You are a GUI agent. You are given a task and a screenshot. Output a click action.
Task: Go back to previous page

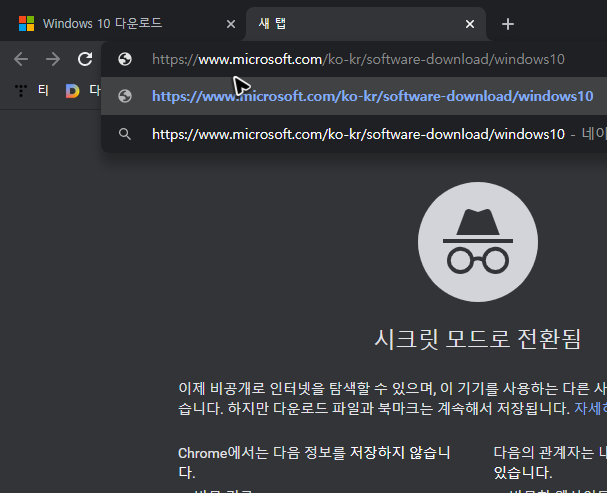click(x=21, y=59)
